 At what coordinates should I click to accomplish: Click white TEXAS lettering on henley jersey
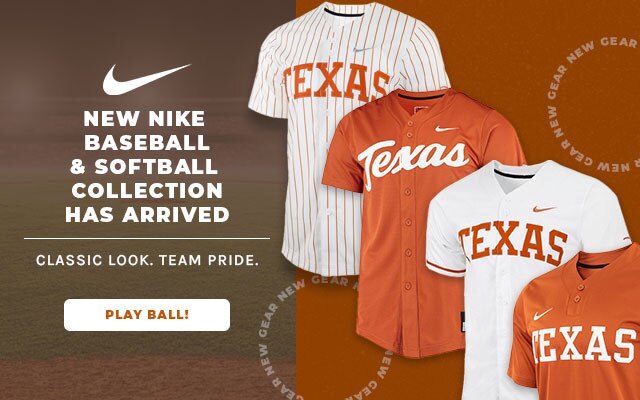(x=584, y=344)
